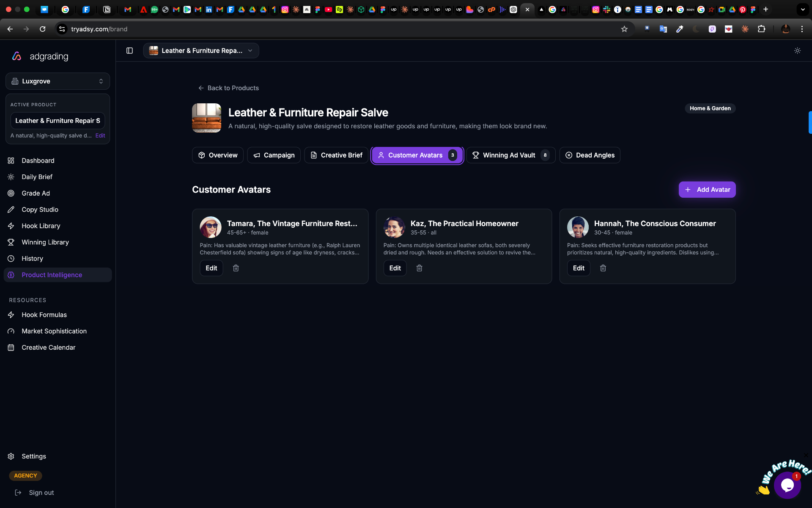Click the adgrading logo
The width and height of the screenshot is (812, 508).
coord(40,56)
